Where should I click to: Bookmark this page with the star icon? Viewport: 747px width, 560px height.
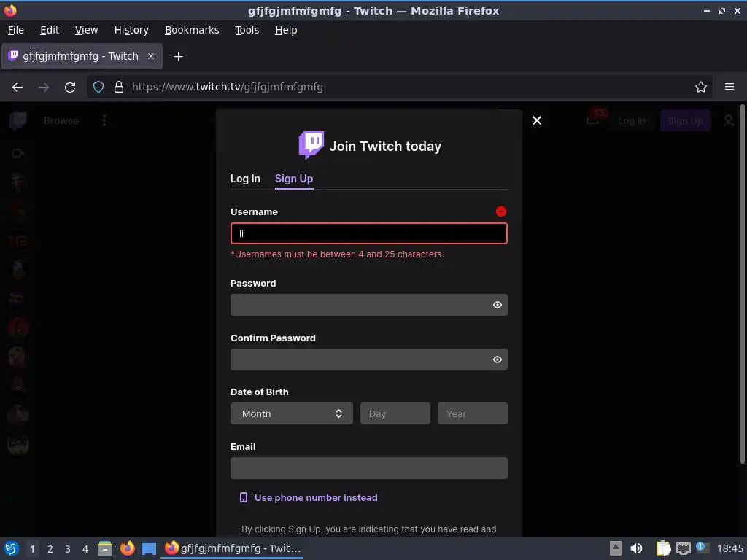[x=700, y=87]
